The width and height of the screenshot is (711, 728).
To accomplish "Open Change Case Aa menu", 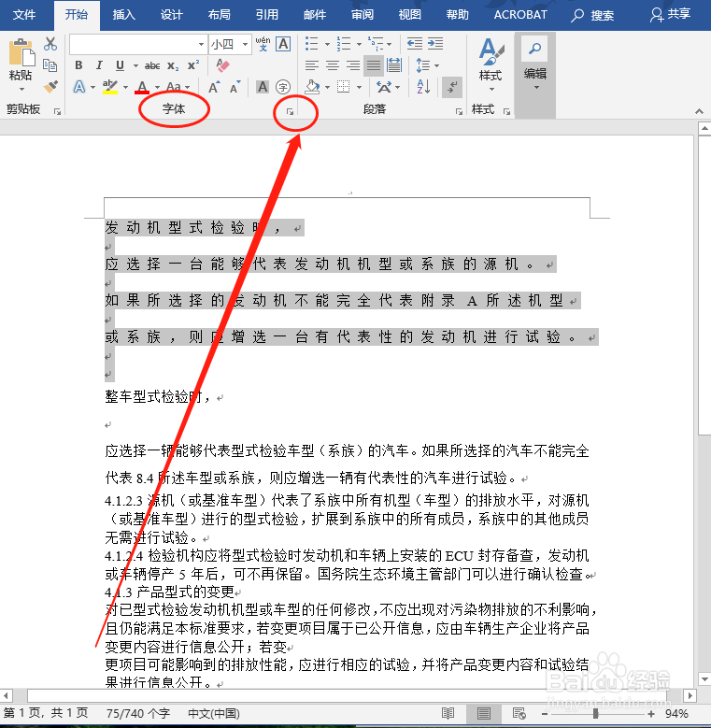I will [174, 87].
